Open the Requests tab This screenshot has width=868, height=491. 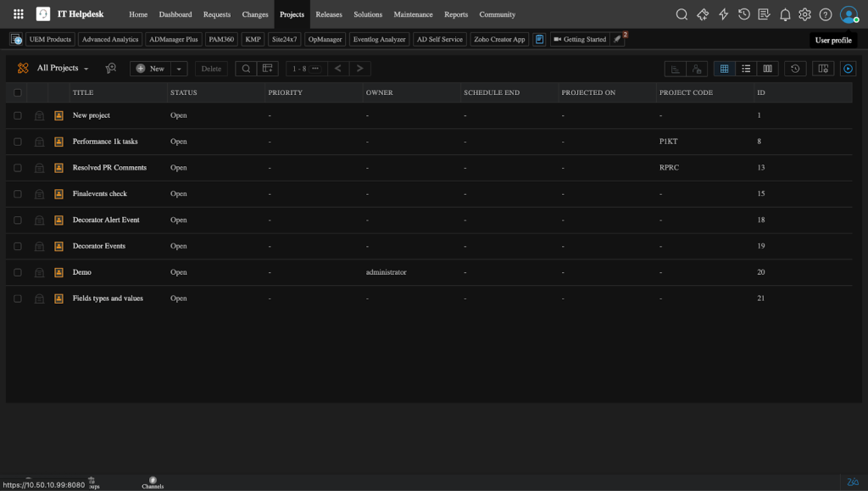coord(216,14)
